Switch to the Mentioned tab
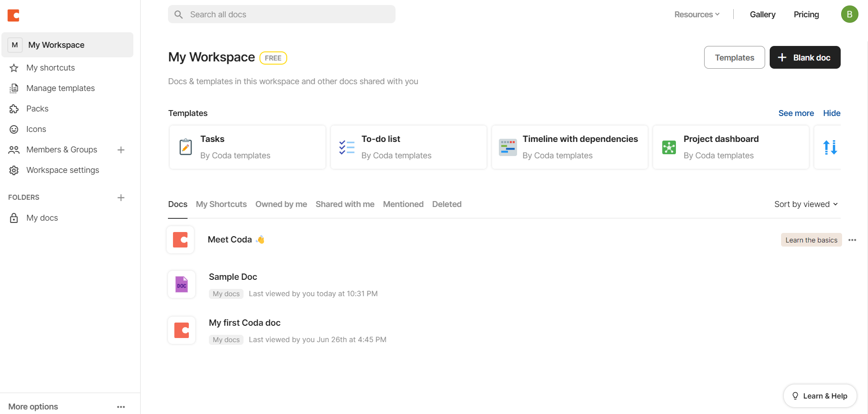This screenshot has height=414, width=868. [403, 204]
